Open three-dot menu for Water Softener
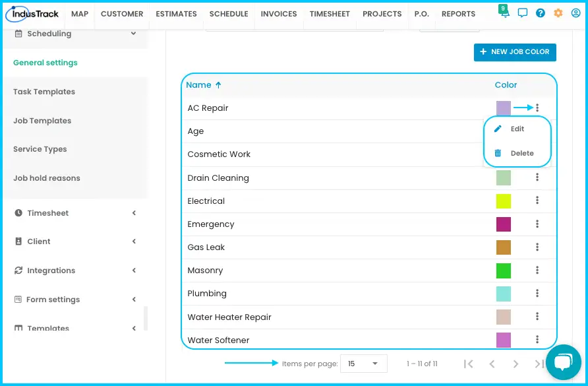The image size is (588, 386). tap(537, 339)
